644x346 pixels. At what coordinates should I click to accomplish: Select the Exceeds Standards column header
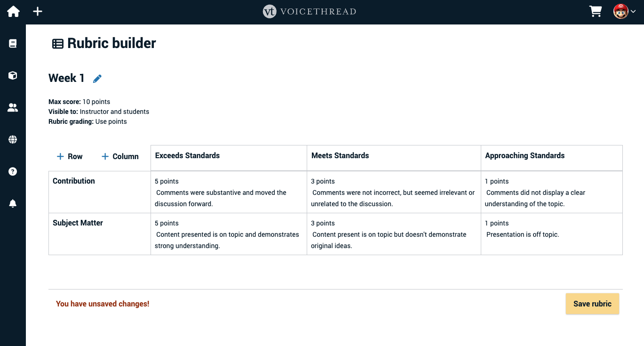pyautogui.click(x=187, y=156)
